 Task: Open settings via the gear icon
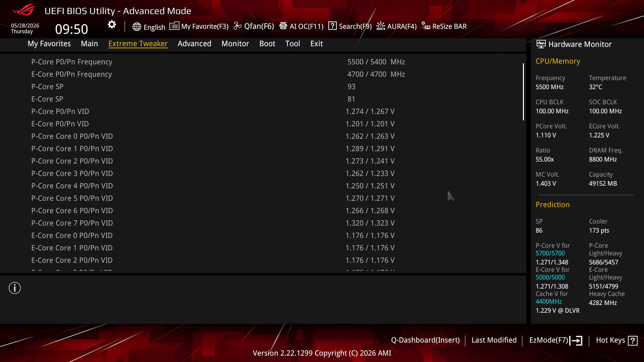pyautogui.click(x=112, y=24)
